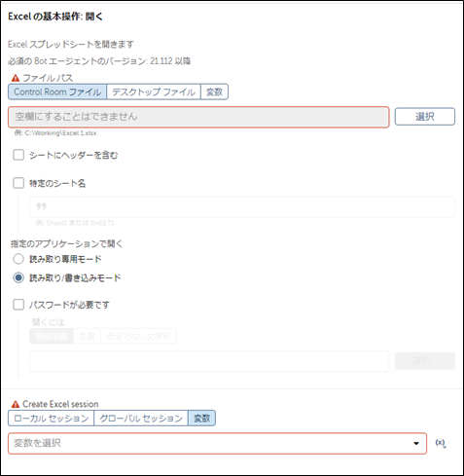Enable the シートにヘッダーを含む checkbox
464x476 pixels.
[18, 155]
